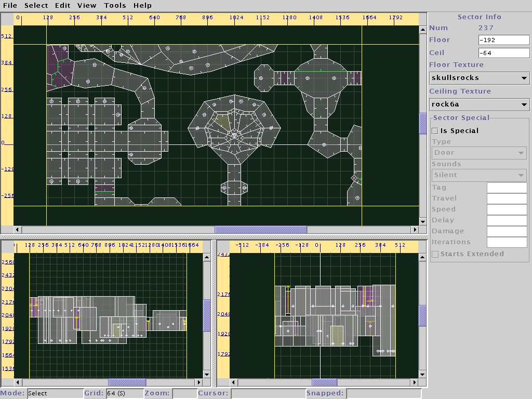This screenshot has width=532, height=399.
Task: Click the Floor height input field
Action: point(503,40)
